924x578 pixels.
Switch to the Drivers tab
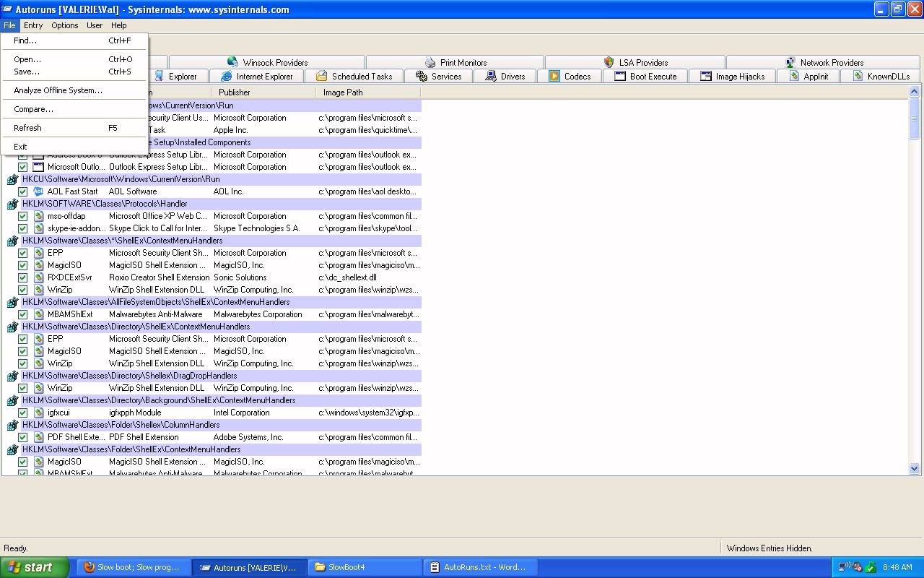coord(505,76)
